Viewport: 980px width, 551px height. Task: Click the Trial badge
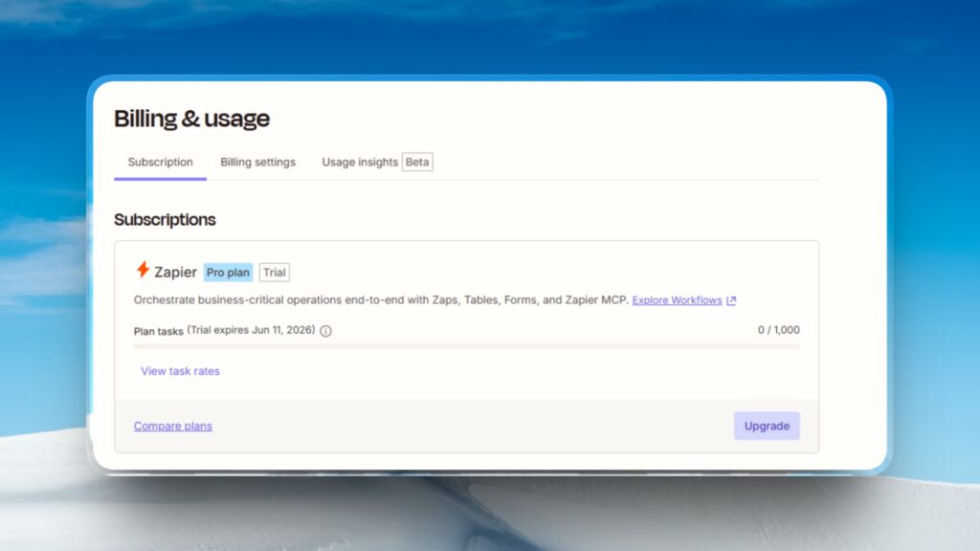(275, 273)
